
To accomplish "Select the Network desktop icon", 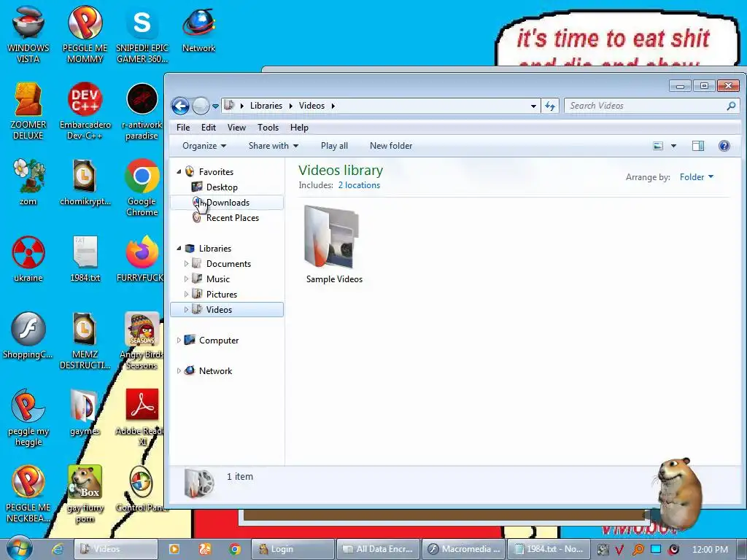I will (198, 29).
